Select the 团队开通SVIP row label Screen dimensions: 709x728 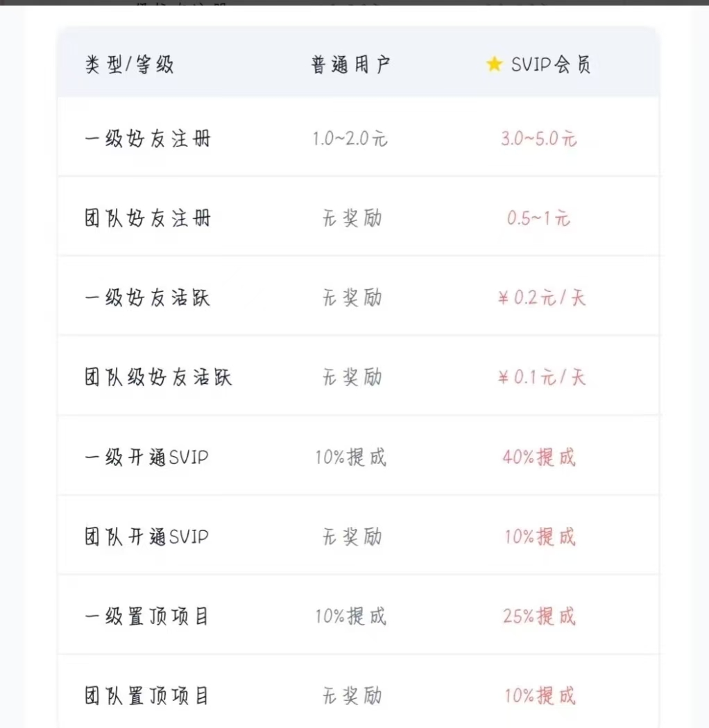(x=146, y=537)
